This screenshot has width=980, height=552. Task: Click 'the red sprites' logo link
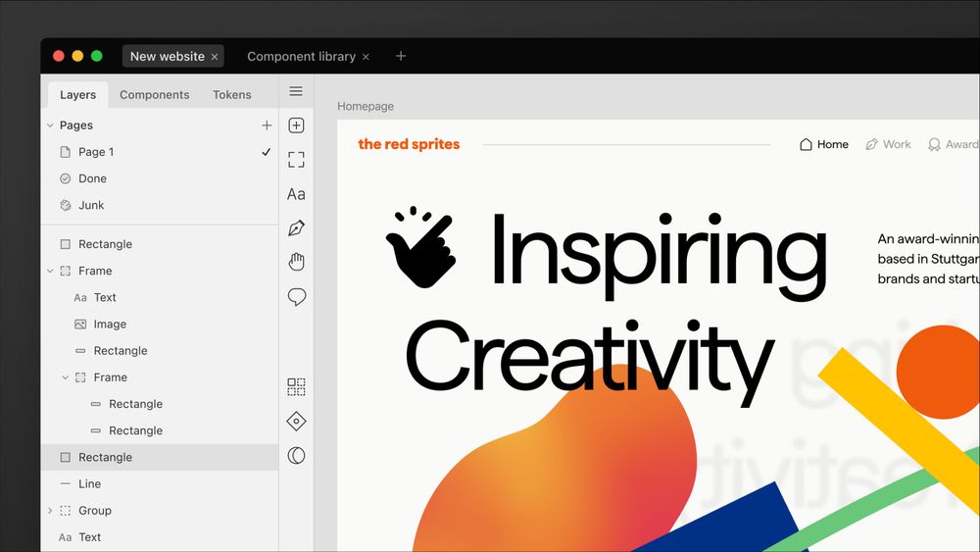[409, 144]
